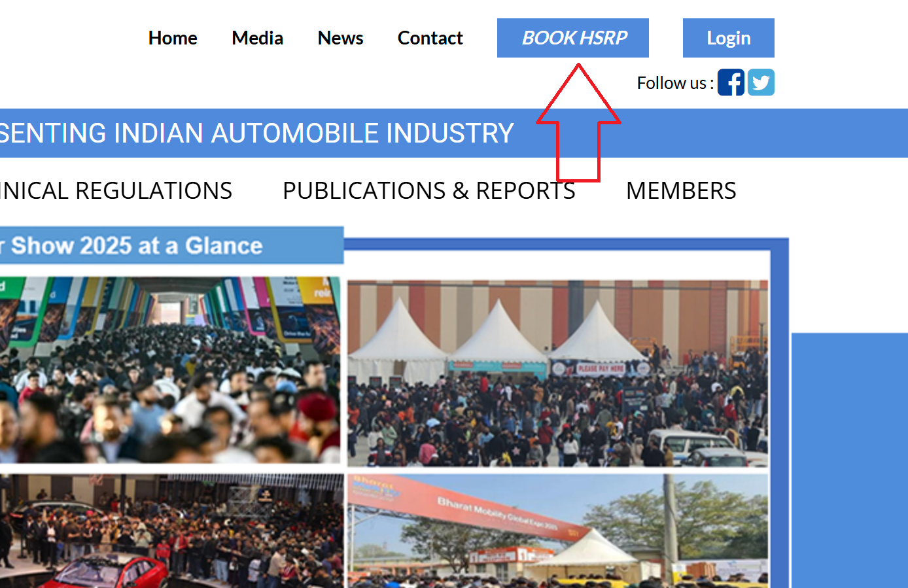Viewport: 908px width, 588px height.
Task: Open SIAM's Twitter page via its icon
Action: tap(761, 82)
